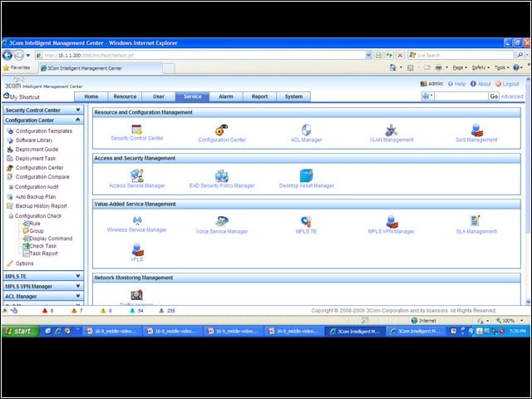Launch Wireless Service Manager icon
Image resolution: width=532 pixels, height=399 pixels.
pos(137,220)
